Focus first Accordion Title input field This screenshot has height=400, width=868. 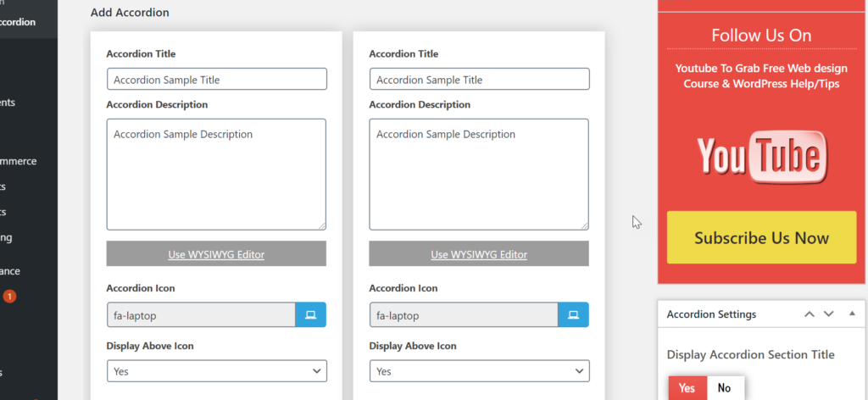[x=216, y=80]
